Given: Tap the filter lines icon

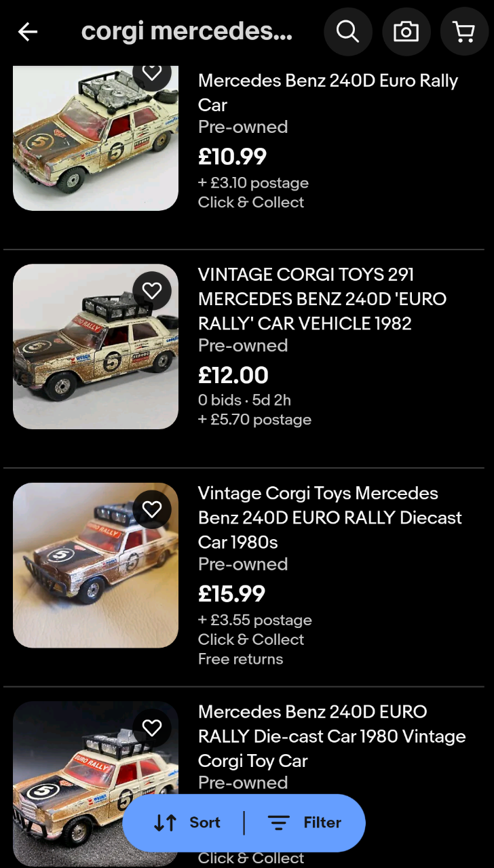Looking at the screenshot, I should point(279,823).
